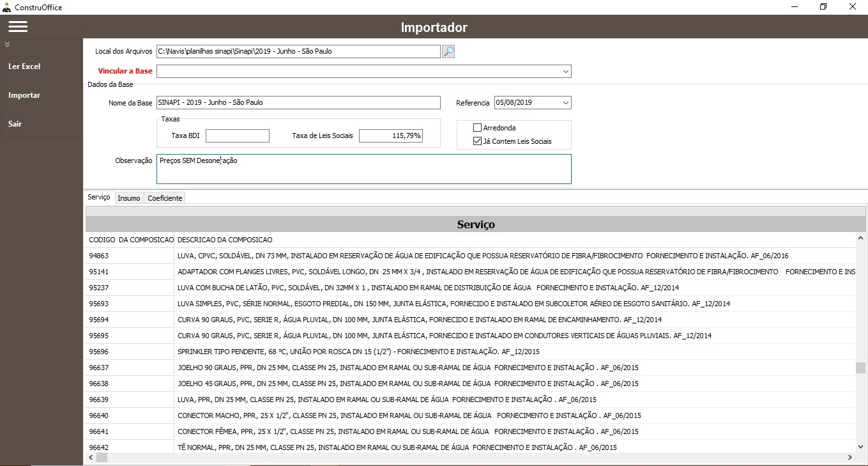This screenshot has width=868, height=466.
Task: Click description LUVA COM BUCHA DE LATÃO
Action: coord(428,288)
